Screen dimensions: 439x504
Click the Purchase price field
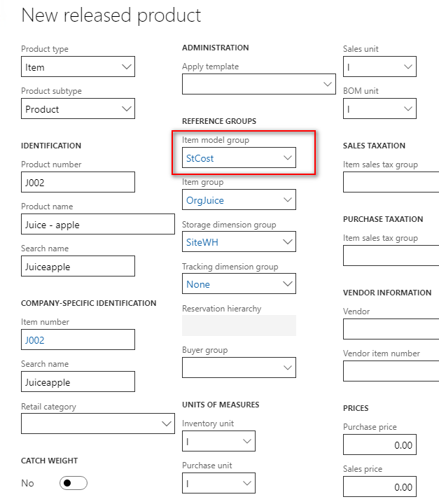click(x=379, y=444)
